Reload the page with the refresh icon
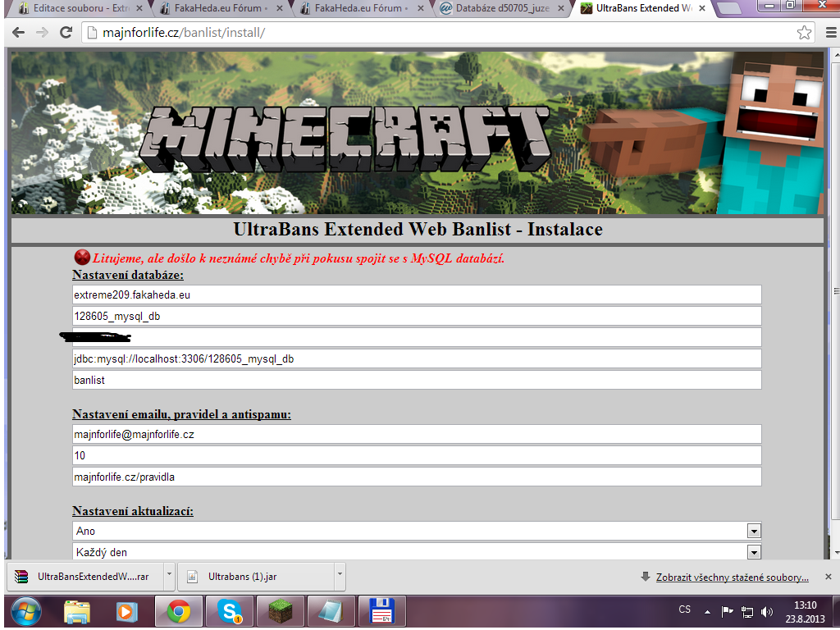Viewport: 840px width, 630px height. (x=66, y=33)
